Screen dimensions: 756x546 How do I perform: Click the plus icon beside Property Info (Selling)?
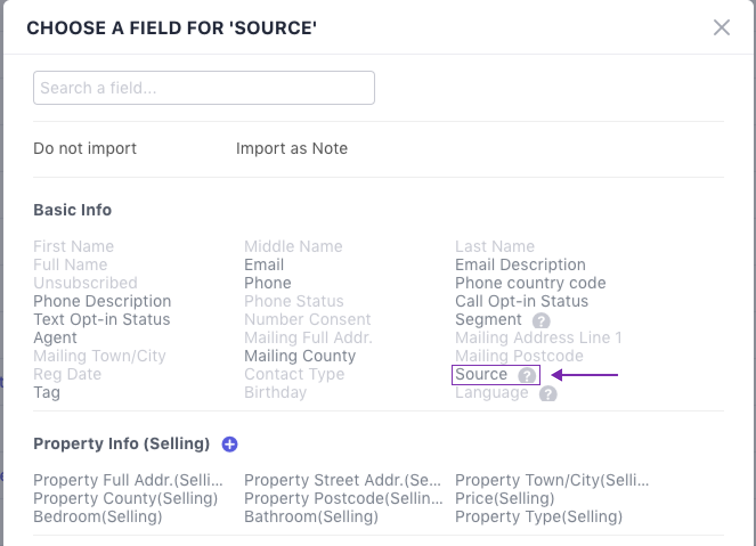click(230, 444)
